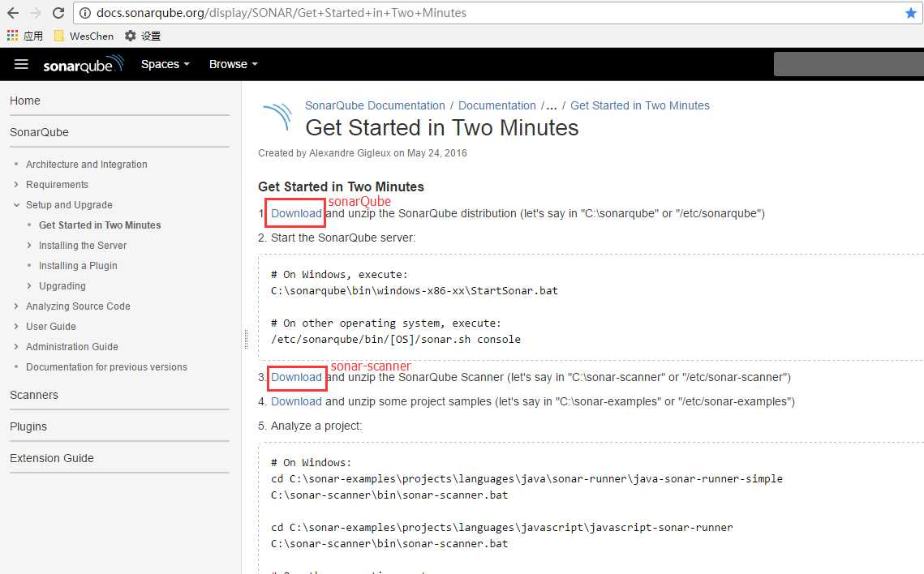
Task: Open Installing a Plugin page
Action: [x=78, y=266]
